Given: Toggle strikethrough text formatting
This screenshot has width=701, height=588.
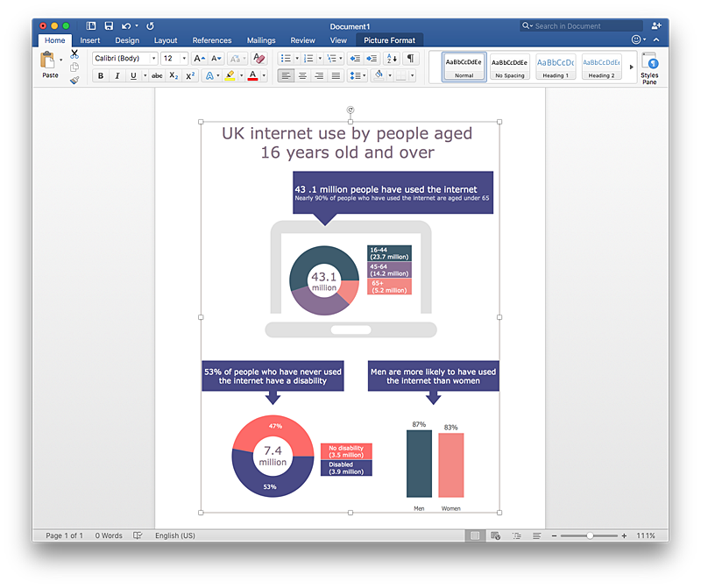Looking at the screenshot, I should (x=157, y=76).
